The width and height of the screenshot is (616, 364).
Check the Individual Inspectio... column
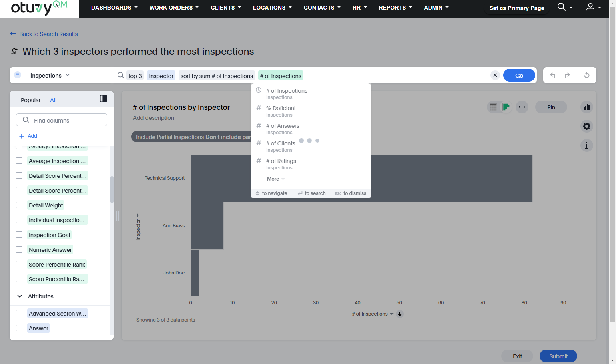tap(19, 220)
